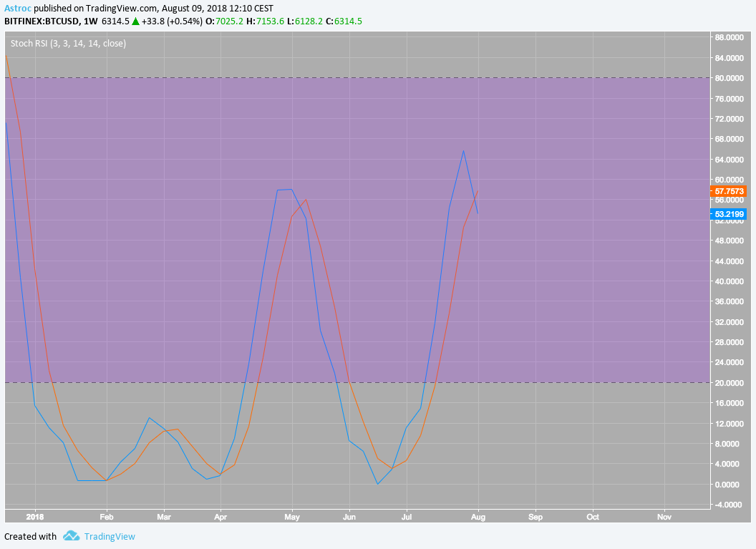
Task: Click the Sep time axis label
Action: (x=535, y=517)
